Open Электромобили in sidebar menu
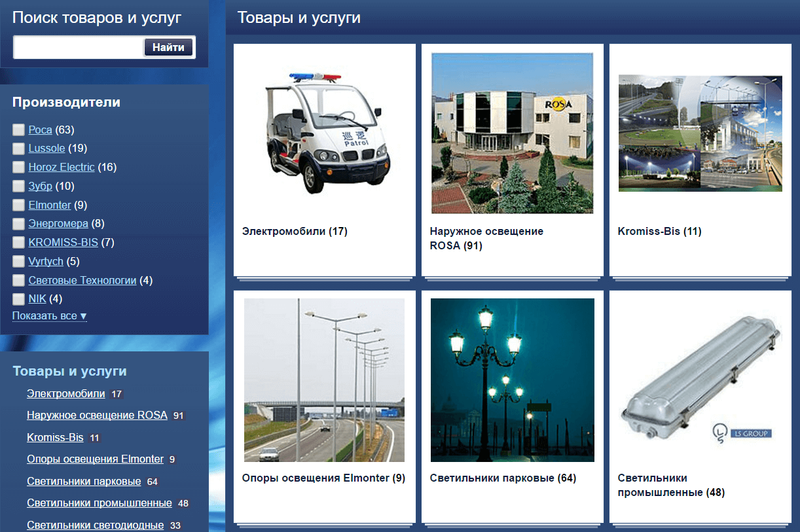The width and height of the screenshot is (800, 532). click(x=65, y=393)
